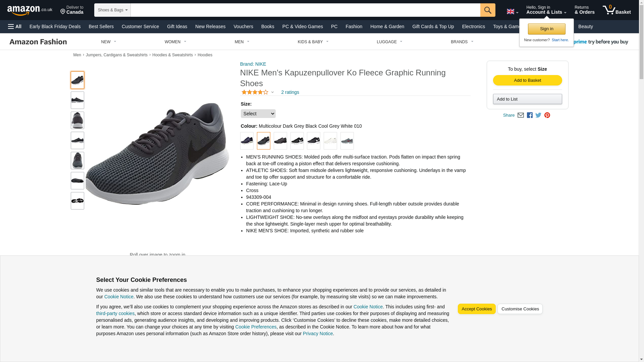Share via email envelope icon
This screenshot has height=362, width=644.
520,115
